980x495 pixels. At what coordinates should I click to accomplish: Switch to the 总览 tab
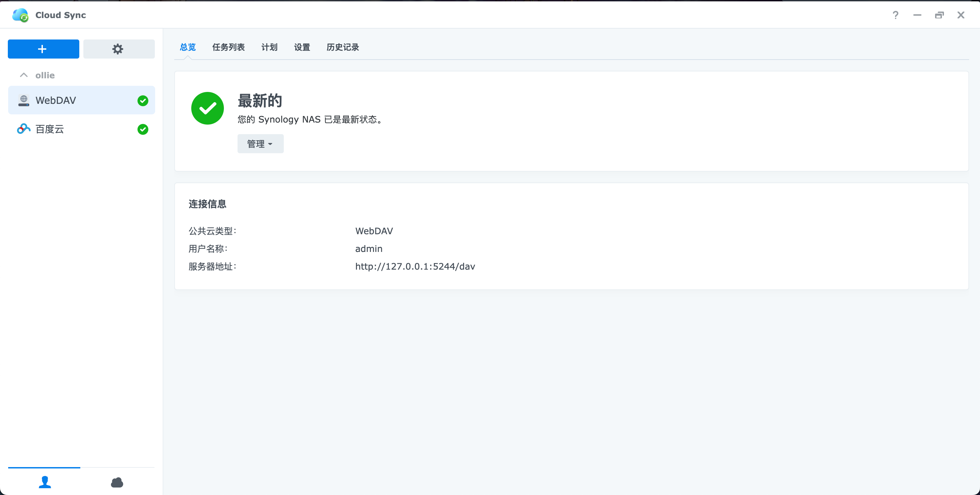[x=187, y=47]
